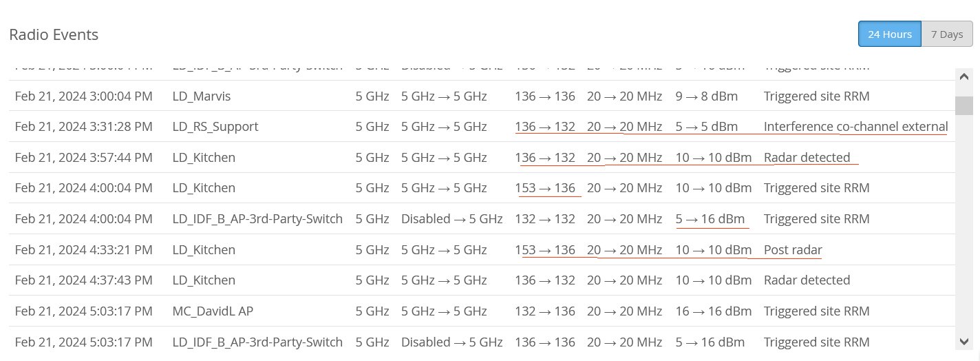Click the scrollbar down arrow

[x=964, y=342]
